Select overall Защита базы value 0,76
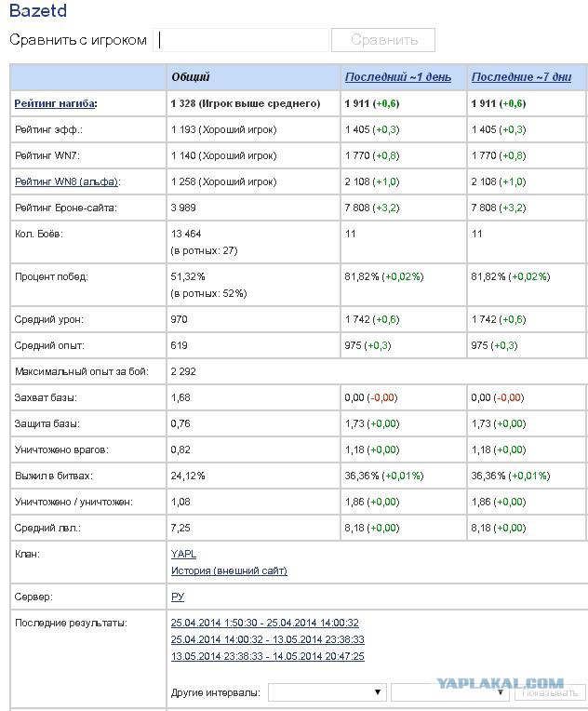This screenshot has height=711, width=588. (x=180, y=423)
